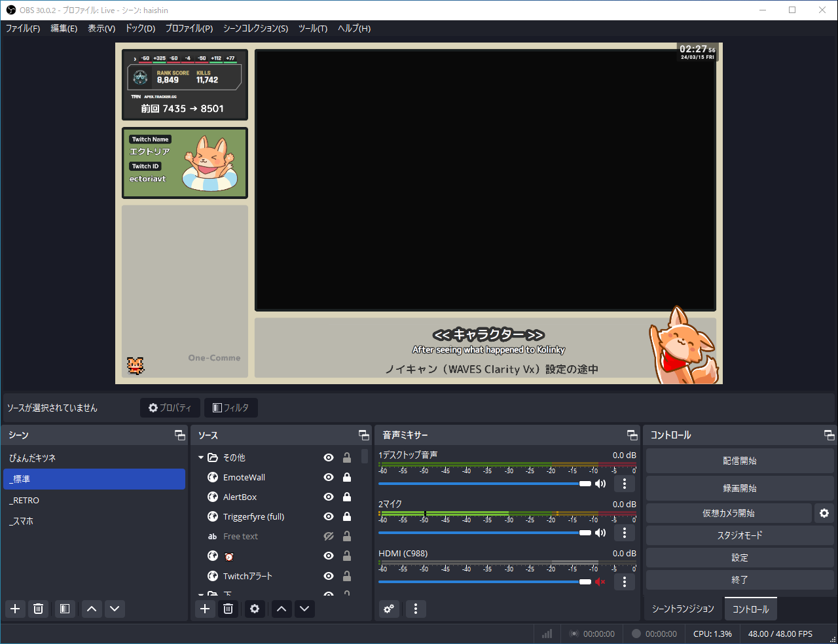Screen dimensions: 838x644
Task: Click the options dots next to 2マイク
Action: coord(624,533)
